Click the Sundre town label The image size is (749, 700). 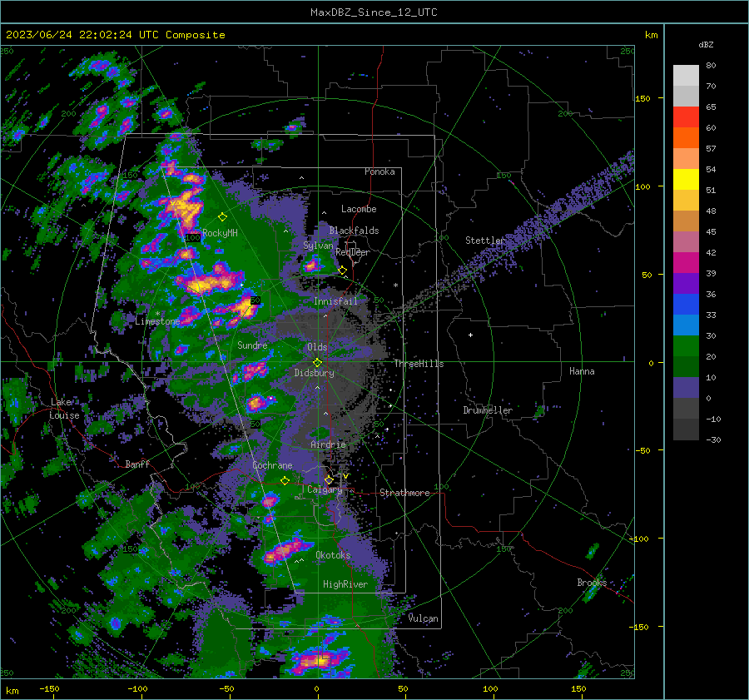pos(252,345)
